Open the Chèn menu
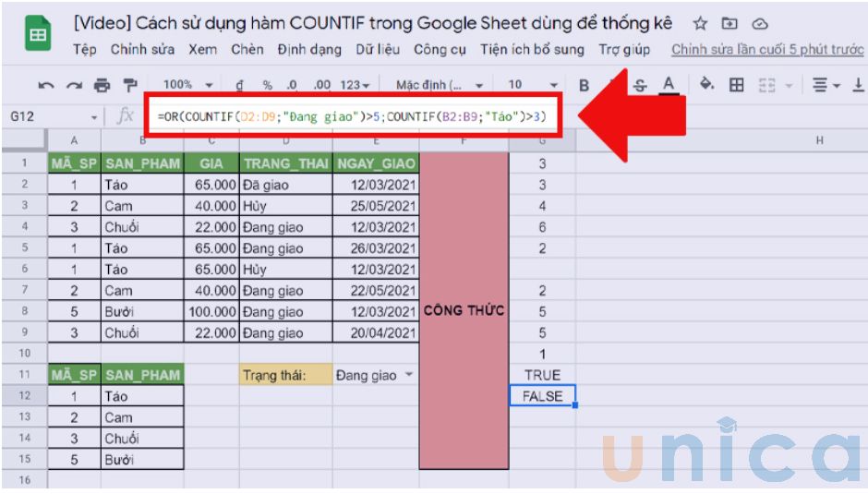 (247, 49)
